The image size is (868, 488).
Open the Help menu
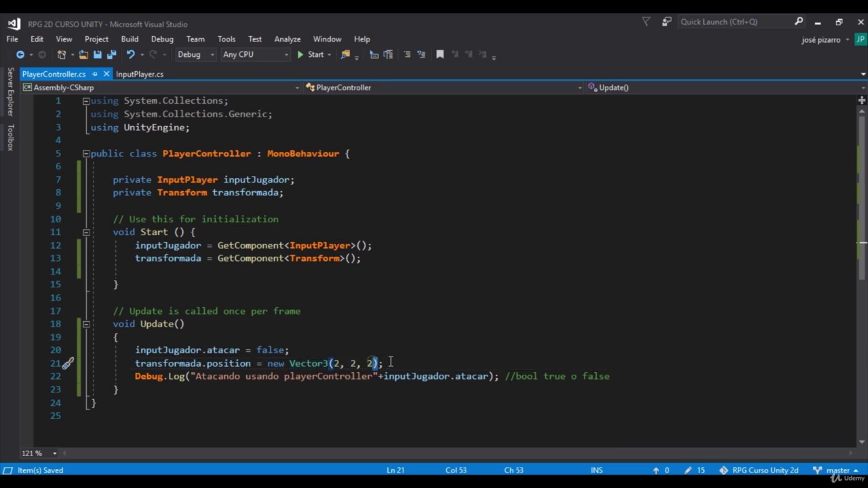point(362,39)
